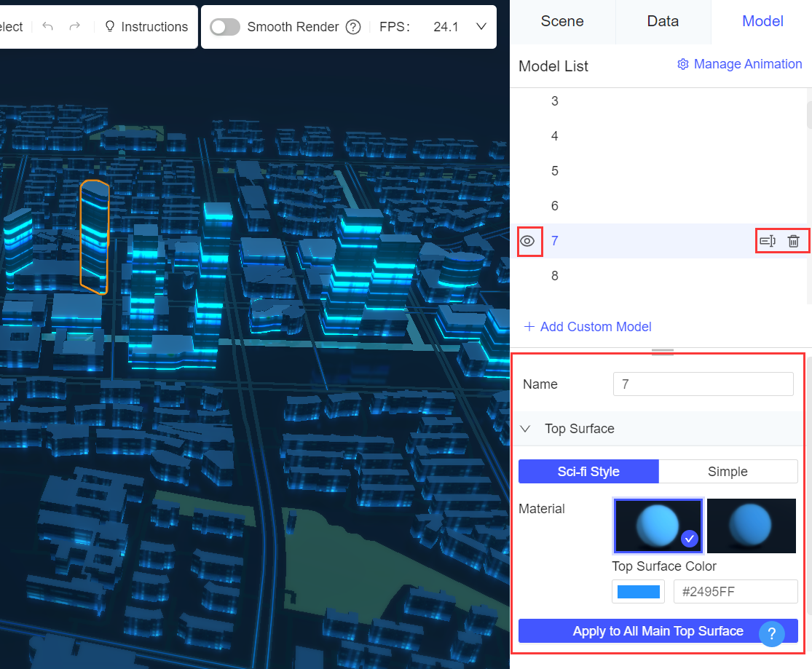This screenshot has width=812, height=669.
Task: Switch to the Data tab
Action: (663, 21)
